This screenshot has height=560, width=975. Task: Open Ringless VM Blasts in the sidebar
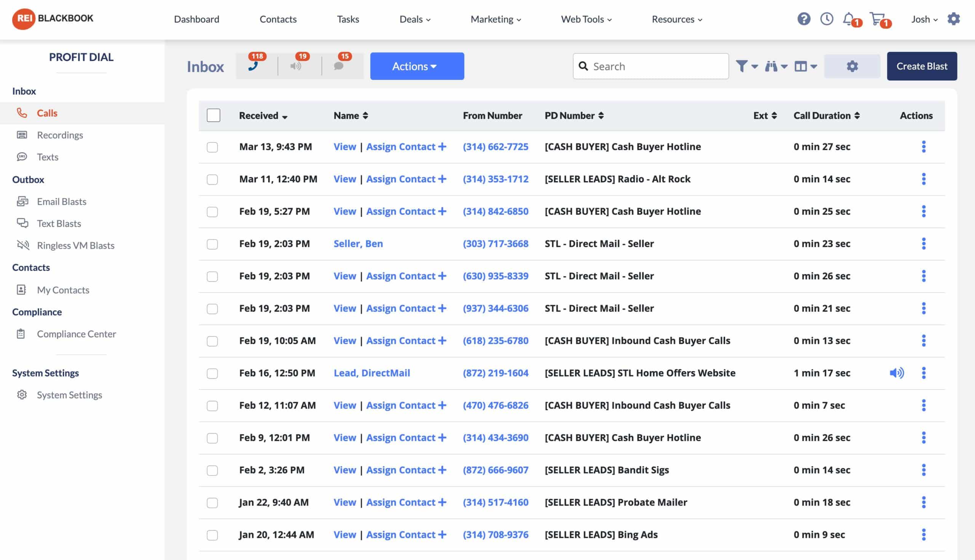click(x=75, y=246)
